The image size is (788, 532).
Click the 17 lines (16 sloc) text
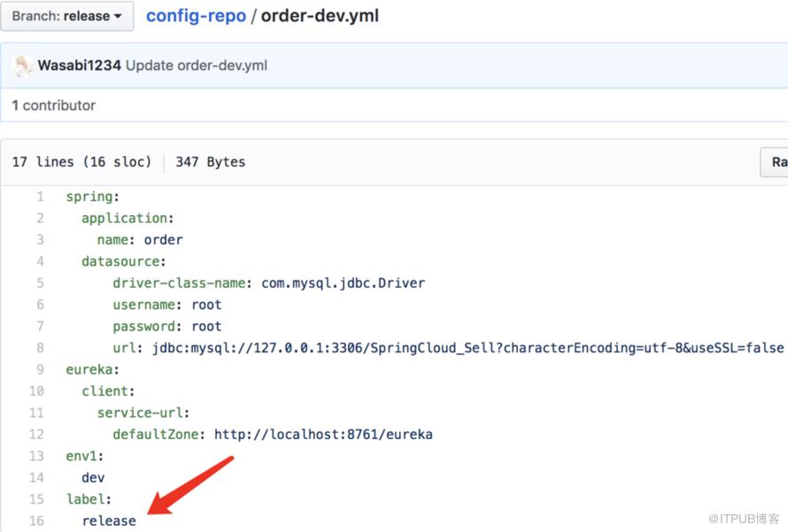click(81, 162)
